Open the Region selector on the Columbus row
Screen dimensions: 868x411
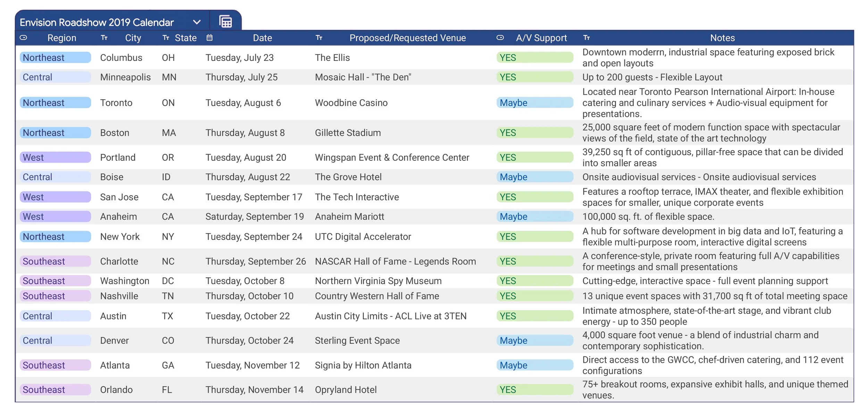pyautogui.click(x=55, y=57)
